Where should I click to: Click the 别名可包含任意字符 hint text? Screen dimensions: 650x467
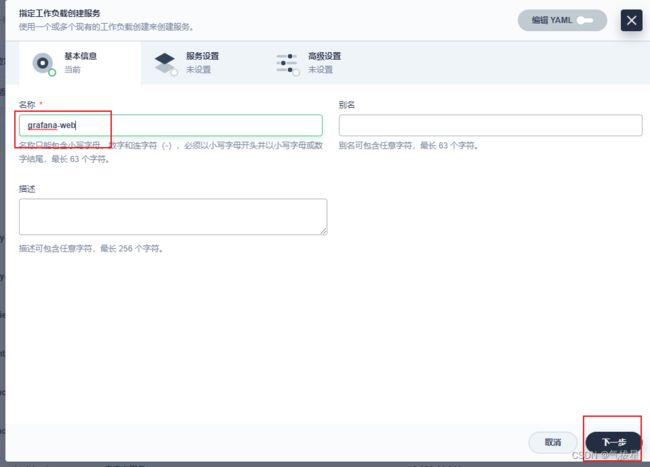coord(409,145)
